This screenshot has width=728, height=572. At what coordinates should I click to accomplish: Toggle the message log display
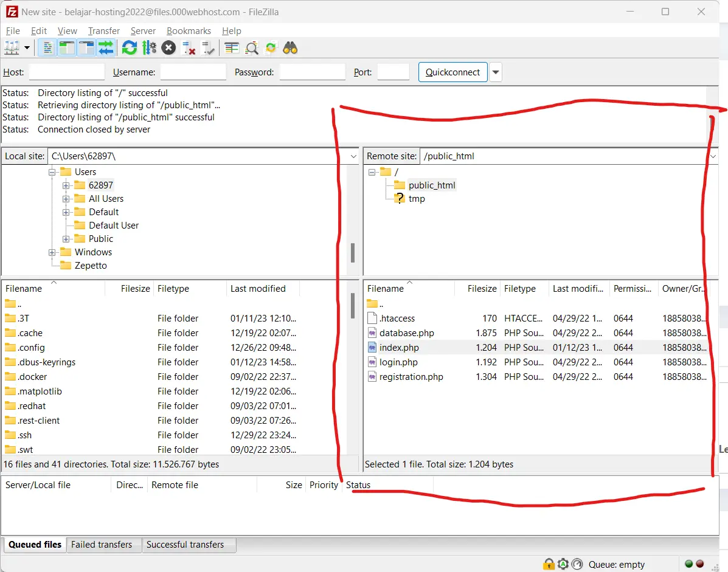click(x=47, y=48)
